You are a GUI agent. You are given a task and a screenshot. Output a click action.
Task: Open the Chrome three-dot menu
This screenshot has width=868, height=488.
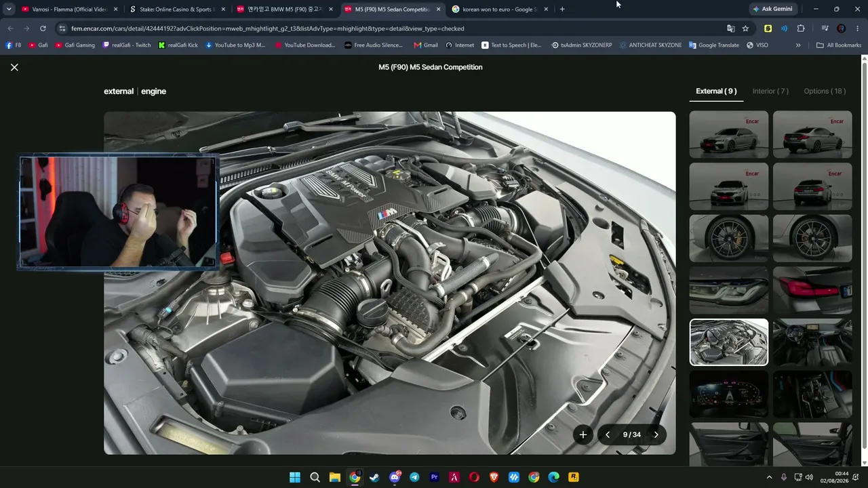pos(856,28)
